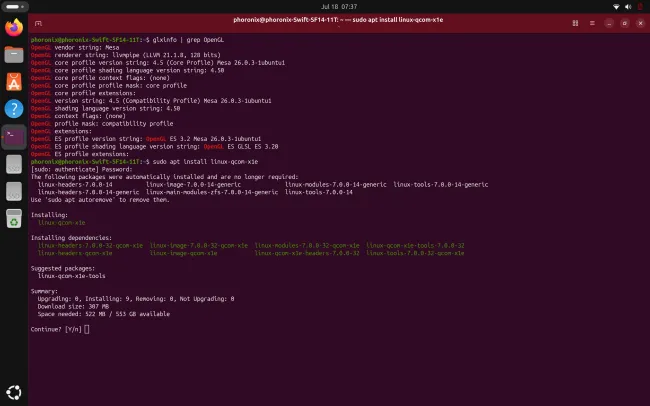Click 'Installing dependencies:' heading
650x406 pixels.
71,238
